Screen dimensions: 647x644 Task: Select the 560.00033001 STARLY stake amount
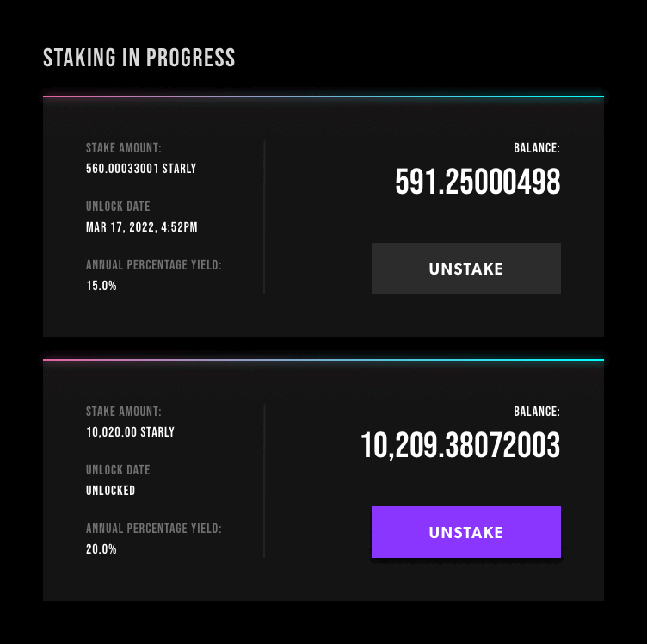click(141, 169)
